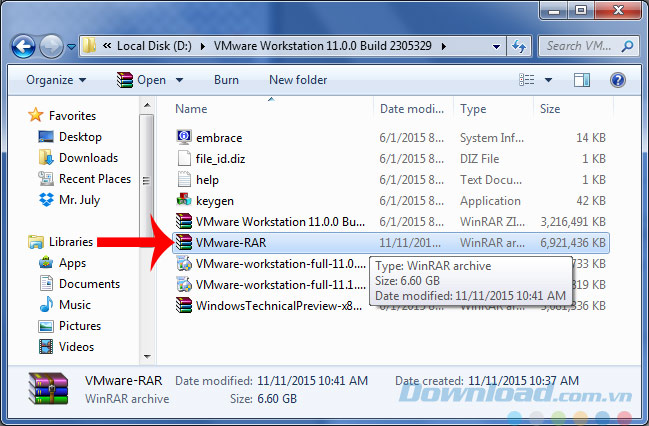Click the Dropbox icon beside Mr. July

tap(46, 200)
